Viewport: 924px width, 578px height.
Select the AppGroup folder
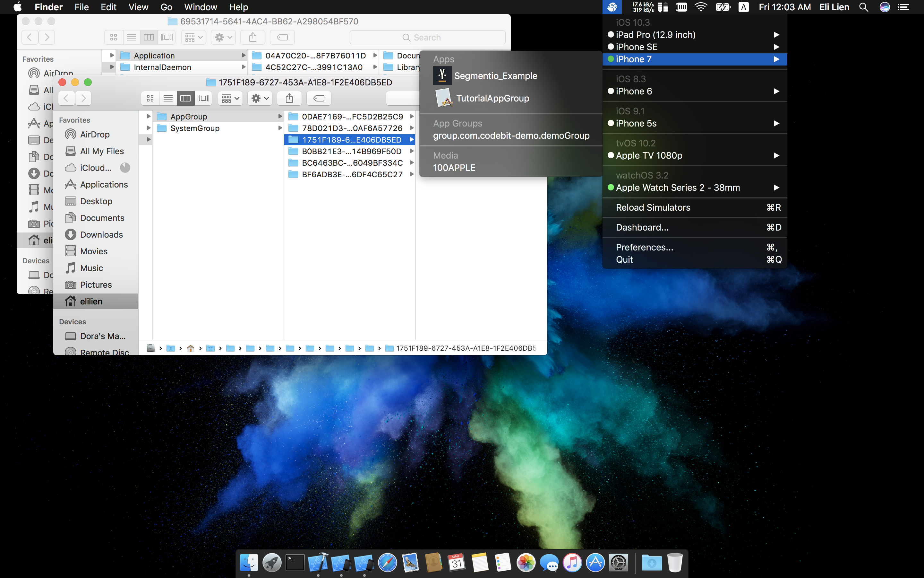(x=218, y=117)
